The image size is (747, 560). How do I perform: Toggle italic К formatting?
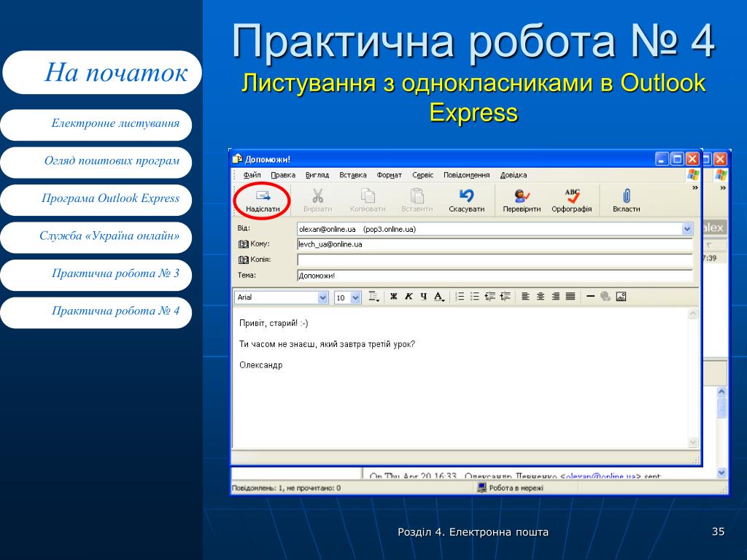point(409,297)
